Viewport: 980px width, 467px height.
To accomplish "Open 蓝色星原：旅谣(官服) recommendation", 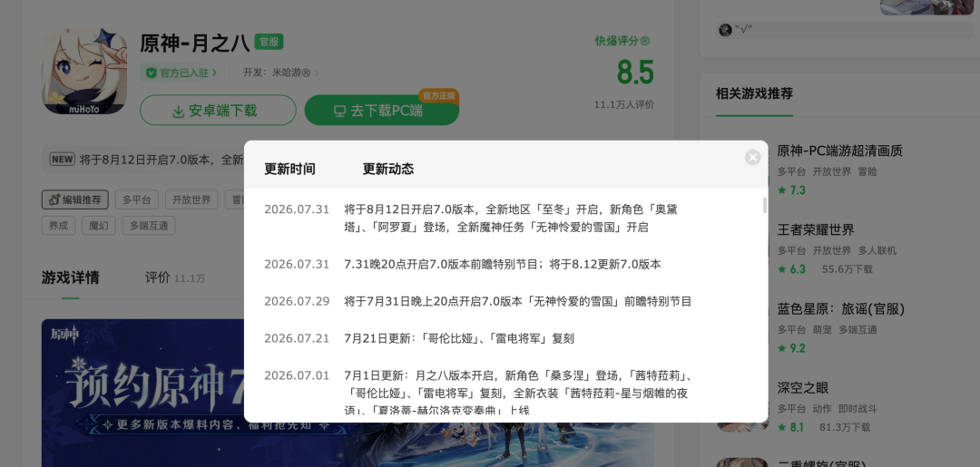I will point(840,309).
